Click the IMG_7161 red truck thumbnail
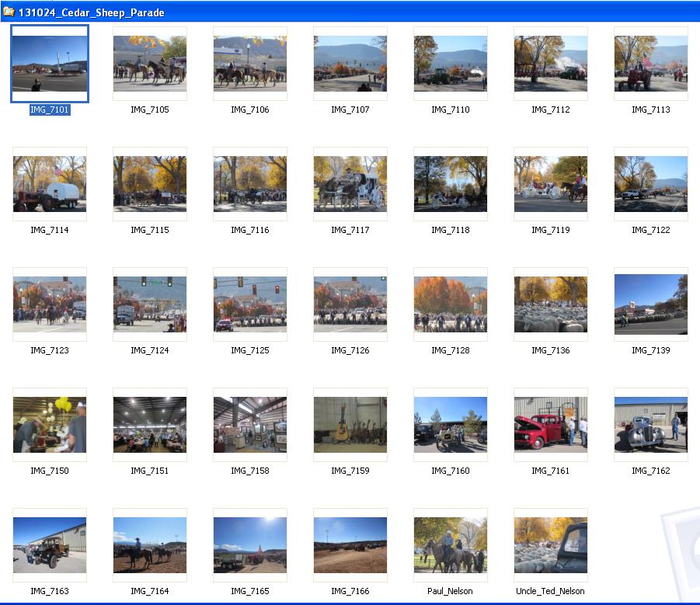This screenshot has width=700, height=605. click(551, 425)
